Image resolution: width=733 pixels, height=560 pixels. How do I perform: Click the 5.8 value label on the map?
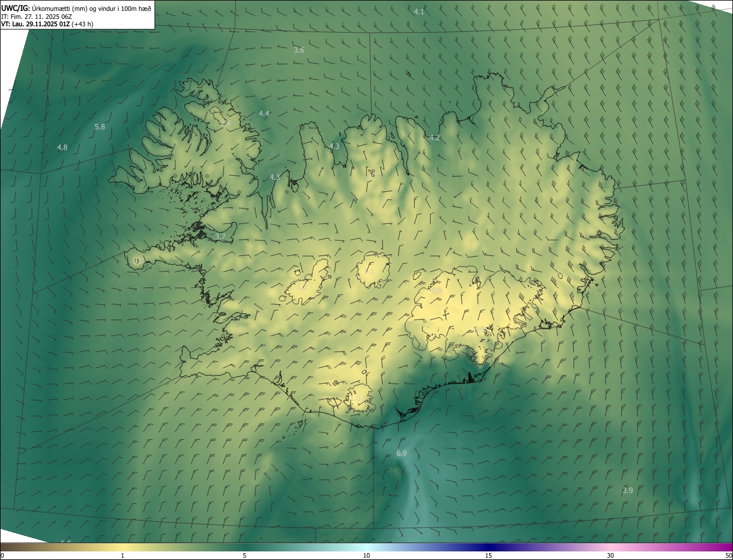pyautogui.click(x=100, y=127)
